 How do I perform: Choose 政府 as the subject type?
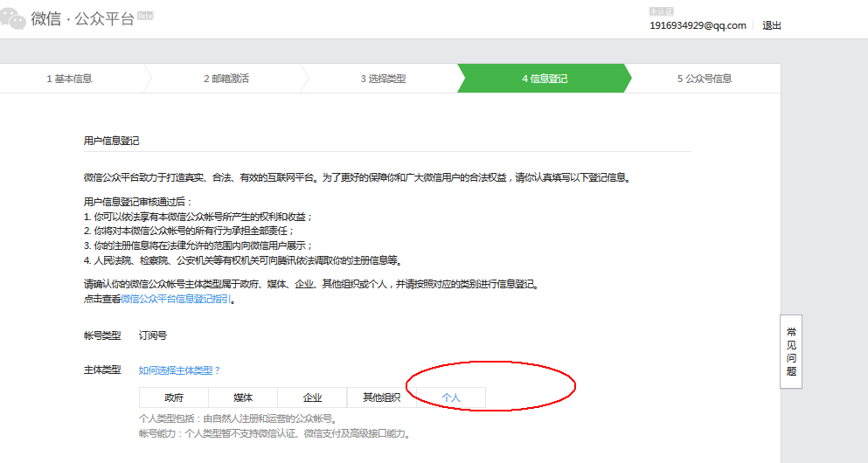point(174,397)
